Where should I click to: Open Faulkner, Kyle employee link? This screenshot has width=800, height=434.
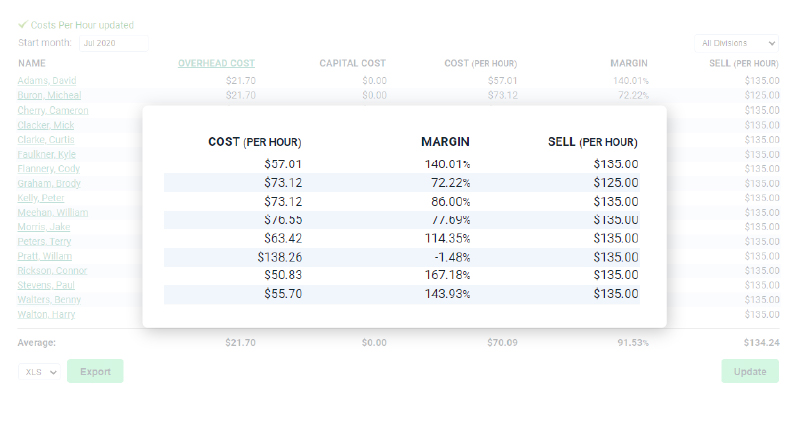coord(46,154)
